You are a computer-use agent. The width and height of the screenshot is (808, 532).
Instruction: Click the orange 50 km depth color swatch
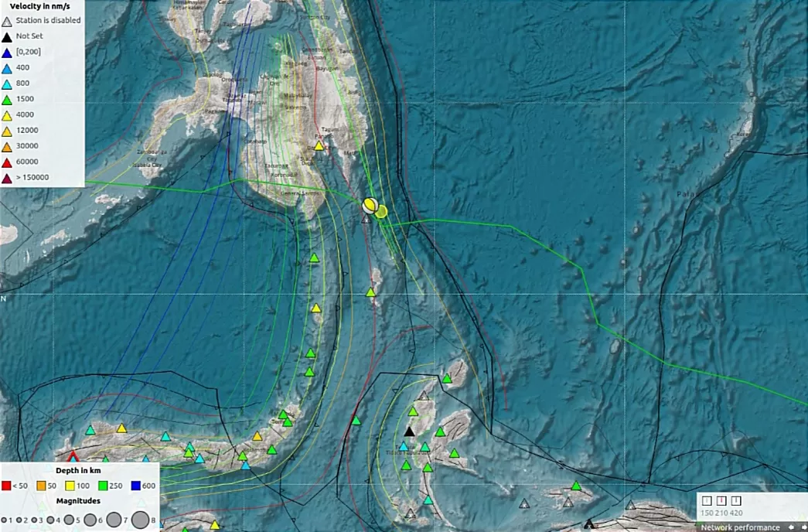[x=41, y=485]
